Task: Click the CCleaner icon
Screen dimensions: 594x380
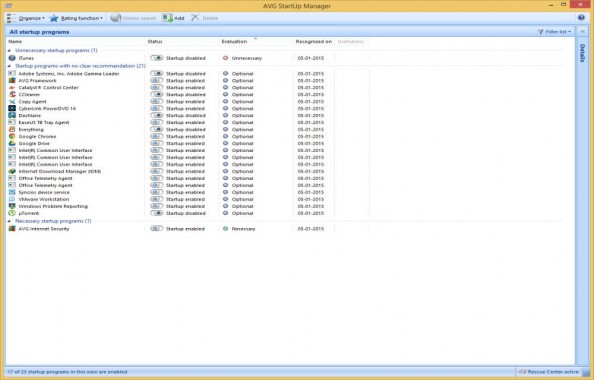Action: coord(12,94)
